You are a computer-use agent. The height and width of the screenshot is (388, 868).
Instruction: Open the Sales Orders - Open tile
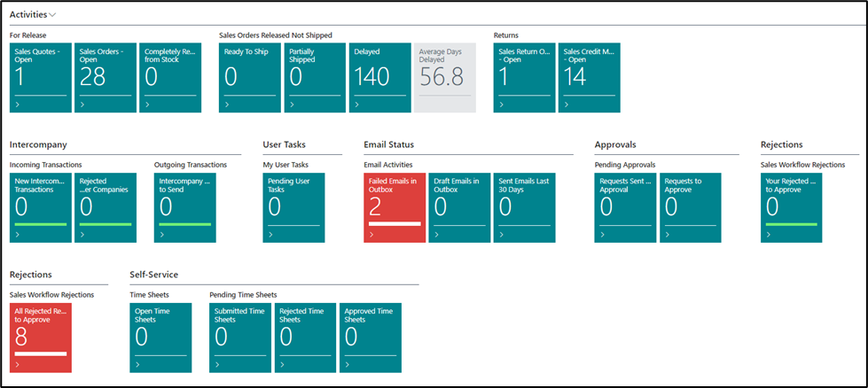point(106,78)
